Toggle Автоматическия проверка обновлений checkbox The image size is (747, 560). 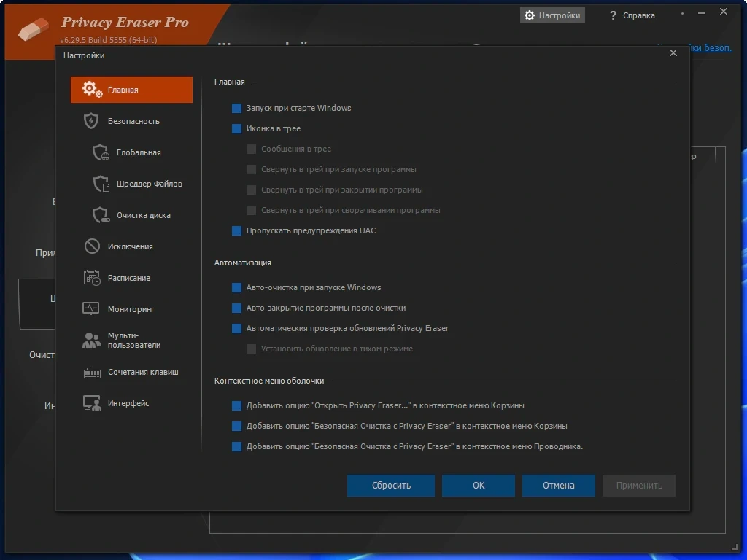pos(236,329)
